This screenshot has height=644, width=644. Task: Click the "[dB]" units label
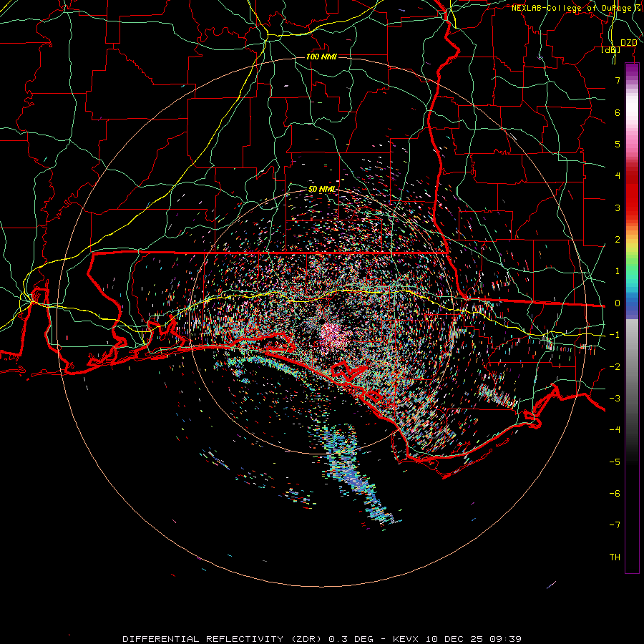coord(611,49)
